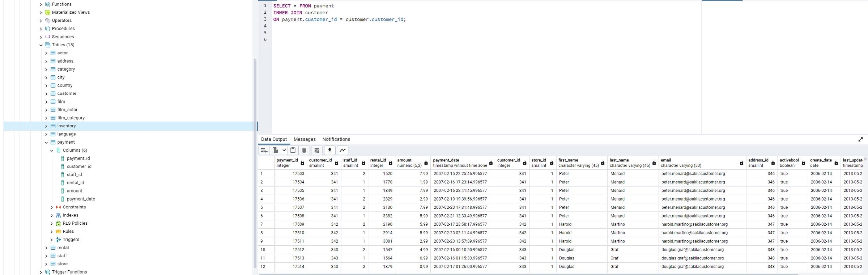Click the Triggers icon
Image resolution: width=868 pixels, height=275 pixels.
click(x=58, y=240)
